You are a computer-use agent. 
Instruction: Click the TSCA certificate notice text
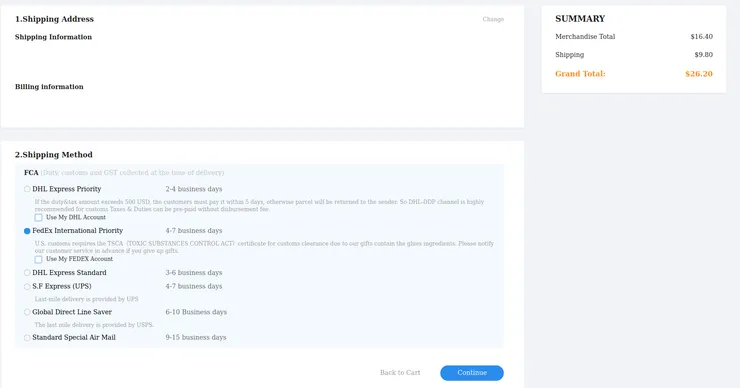(x=264, y=247)
